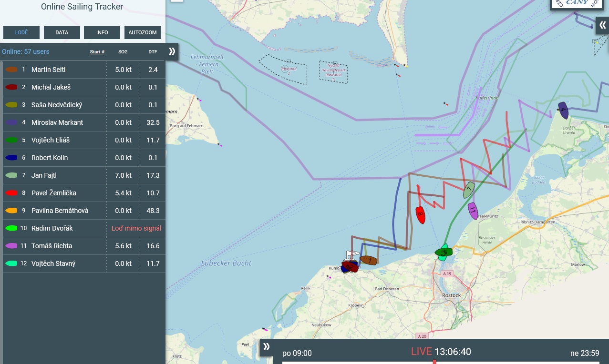Click the light green boat 7 marker

tap(469, 190)
